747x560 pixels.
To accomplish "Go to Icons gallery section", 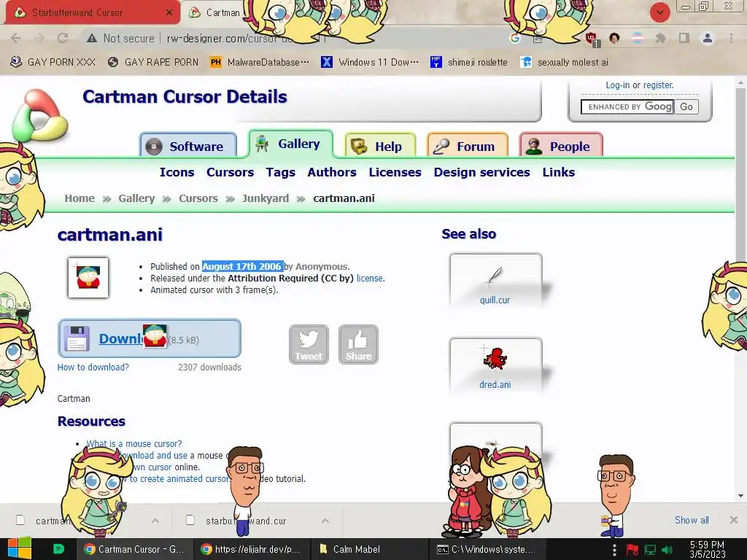I will click(x=177, y=172).
